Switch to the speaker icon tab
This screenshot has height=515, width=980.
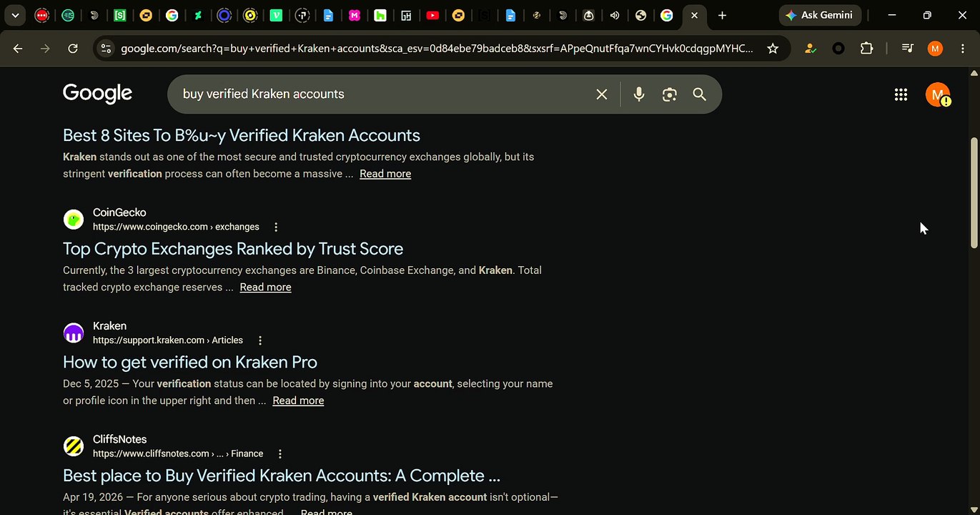[615, 15]
